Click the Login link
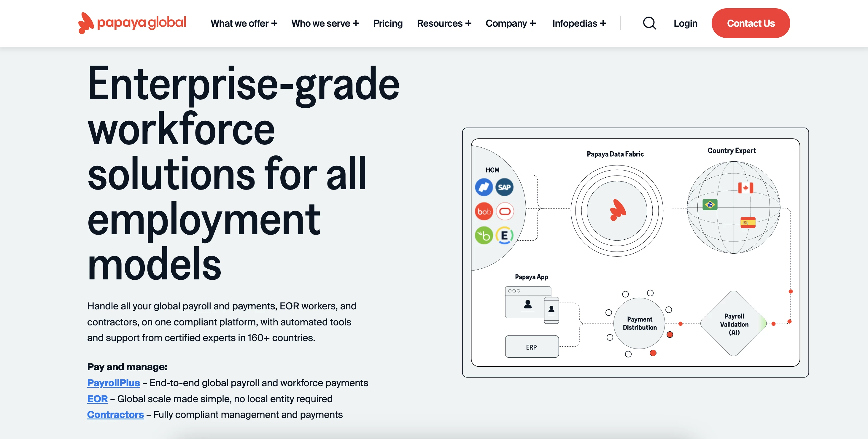This screenshot has width=868, height=439. click(x=685, y=23)
